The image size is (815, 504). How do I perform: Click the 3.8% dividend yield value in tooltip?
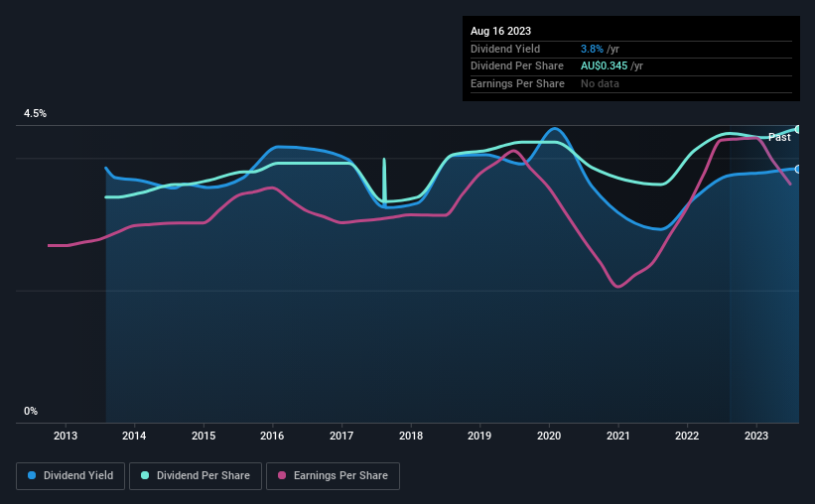(x=592, y=49)
